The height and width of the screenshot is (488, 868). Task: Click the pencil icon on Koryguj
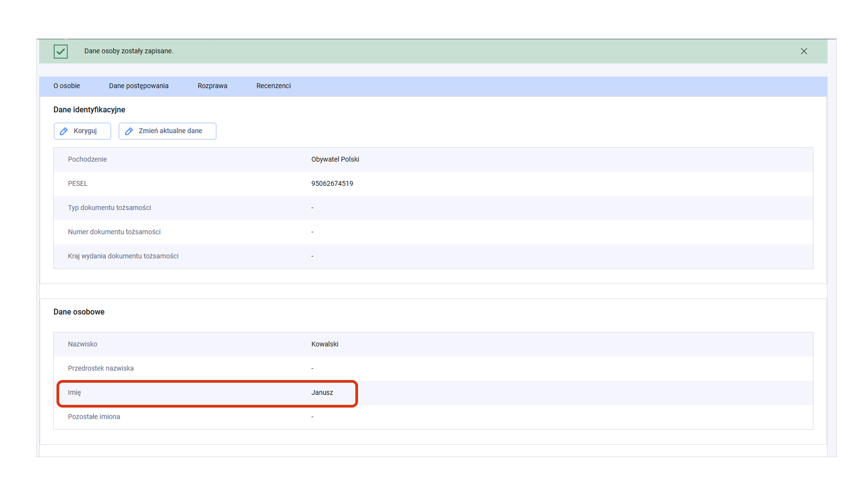[64, 131]
